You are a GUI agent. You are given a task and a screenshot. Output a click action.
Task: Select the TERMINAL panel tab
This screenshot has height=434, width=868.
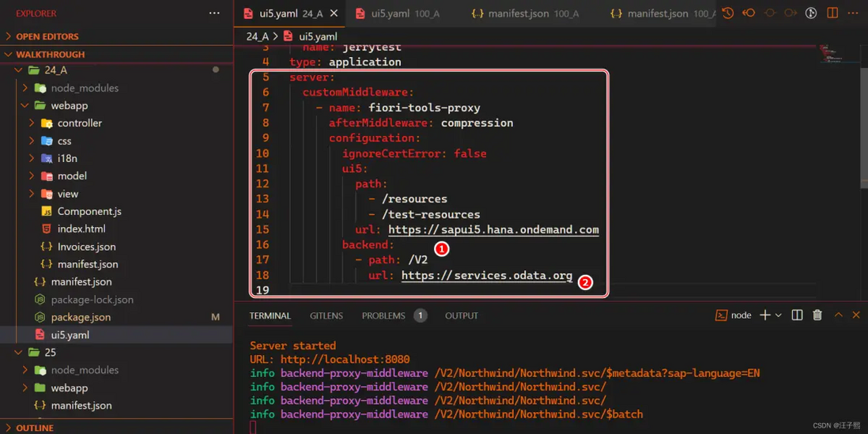point(270,315)
